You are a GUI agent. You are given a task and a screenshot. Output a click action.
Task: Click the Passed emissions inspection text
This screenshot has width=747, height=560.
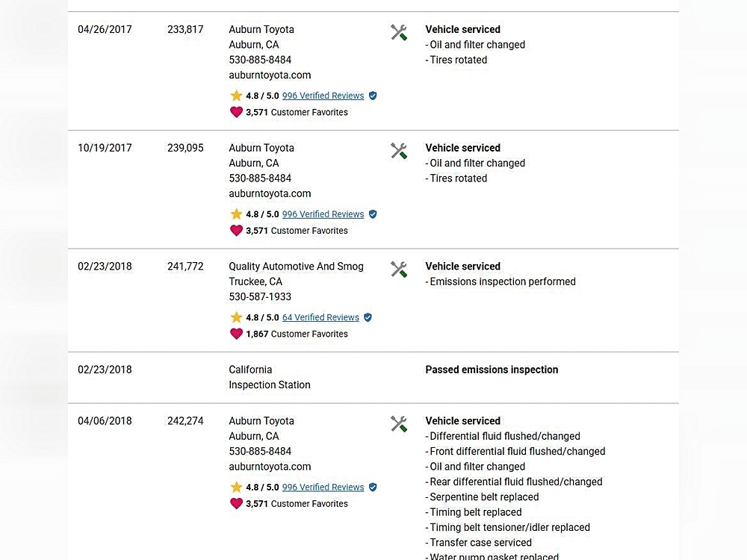[x=492, y=370]
